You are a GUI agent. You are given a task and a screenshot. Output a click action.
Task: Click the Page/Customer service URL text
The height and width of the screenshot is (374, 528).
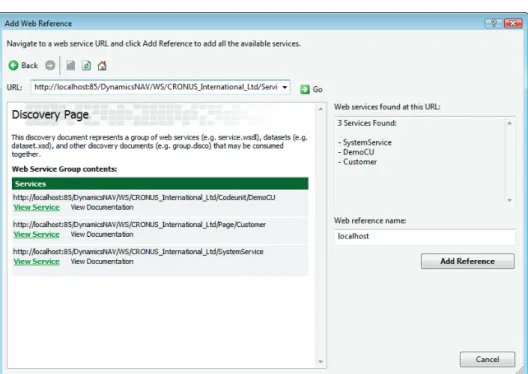tap(139, 225)
